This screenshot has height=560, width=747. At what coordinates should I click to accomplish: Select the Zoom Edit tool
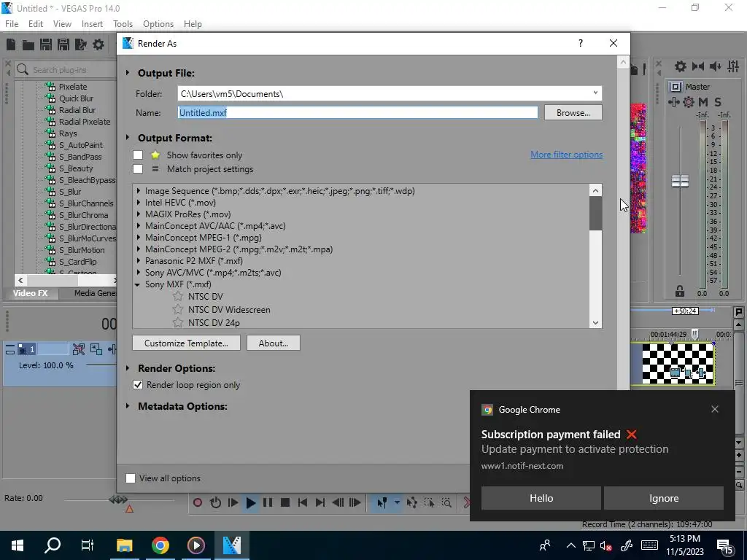(x=446, y=502)
